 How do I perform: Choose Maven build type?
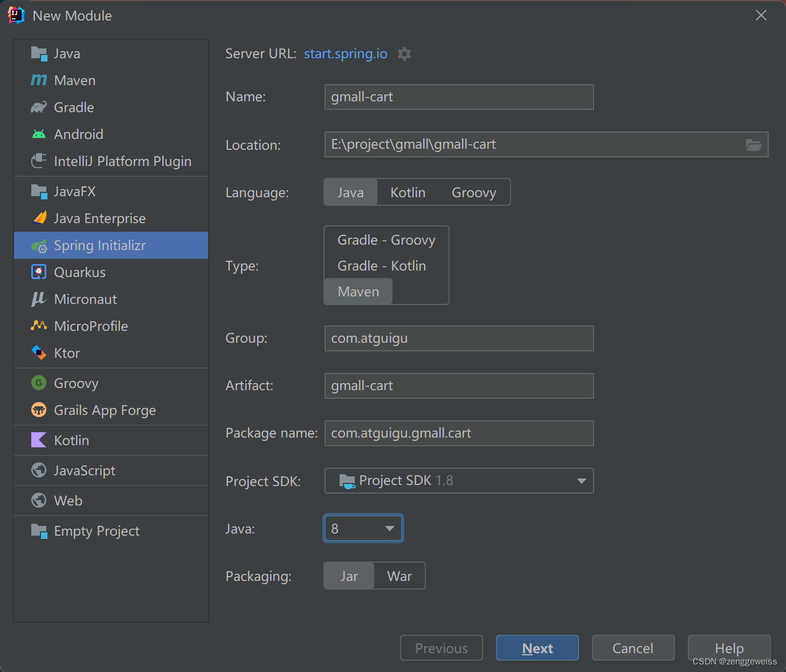click(x=358, y=292)
